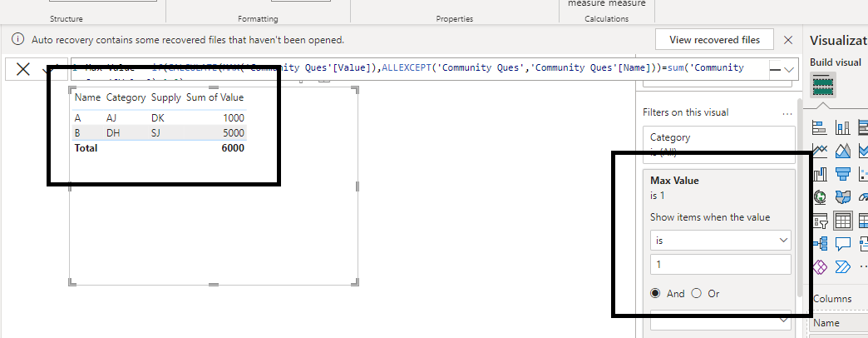The height and width of the screenshot is (338, 868).
Task: Click the AJ category cell
Action: [112, 118]
